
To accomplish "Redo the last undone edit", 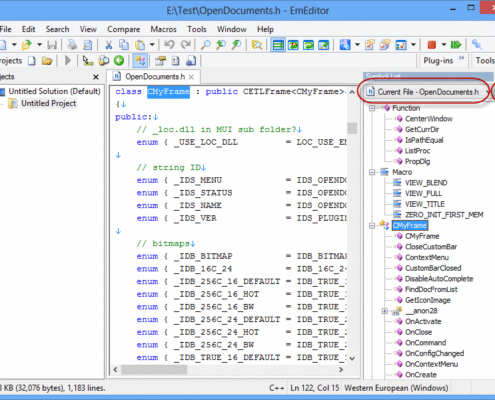I will click(186, 45).
